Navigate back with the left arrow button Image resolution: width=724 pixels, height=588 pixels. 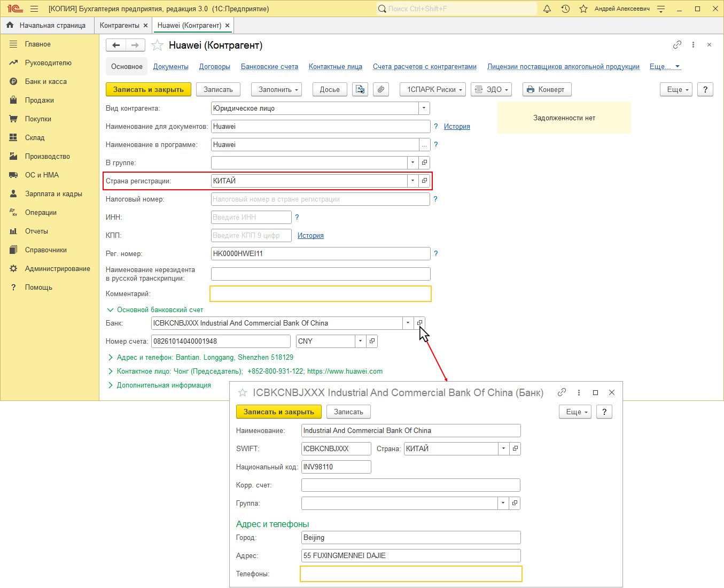pos(116,45)
